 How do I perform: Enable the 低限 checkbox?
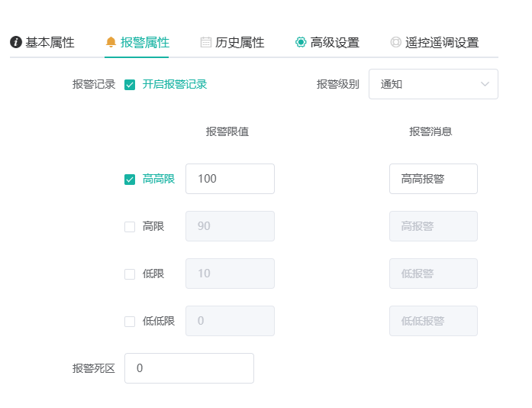(x=130, y=274)
